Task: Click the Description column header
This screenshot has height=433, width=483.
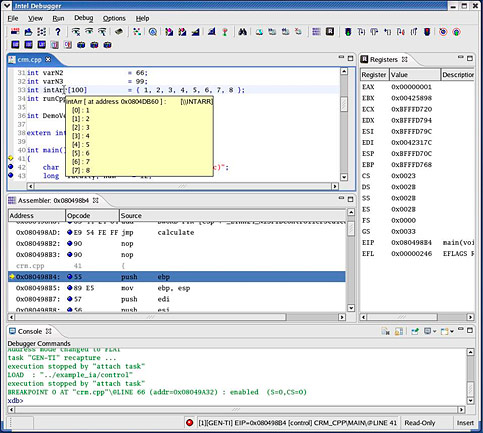Action: (x=458, y=75)
